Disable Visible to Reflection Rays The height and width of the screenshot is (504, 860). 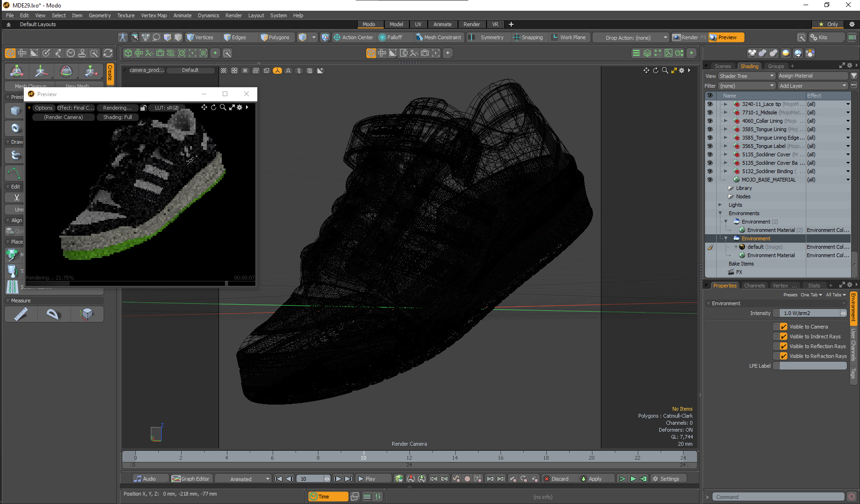(x=784, y=346)
